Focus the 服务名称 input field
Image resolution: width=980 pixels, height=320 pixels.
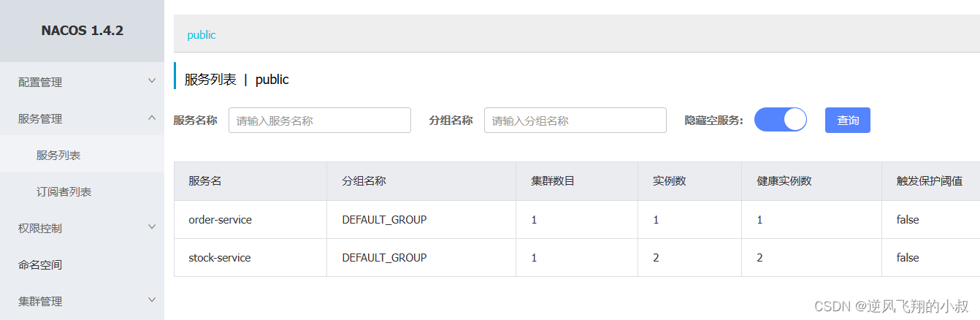[320, 121]
